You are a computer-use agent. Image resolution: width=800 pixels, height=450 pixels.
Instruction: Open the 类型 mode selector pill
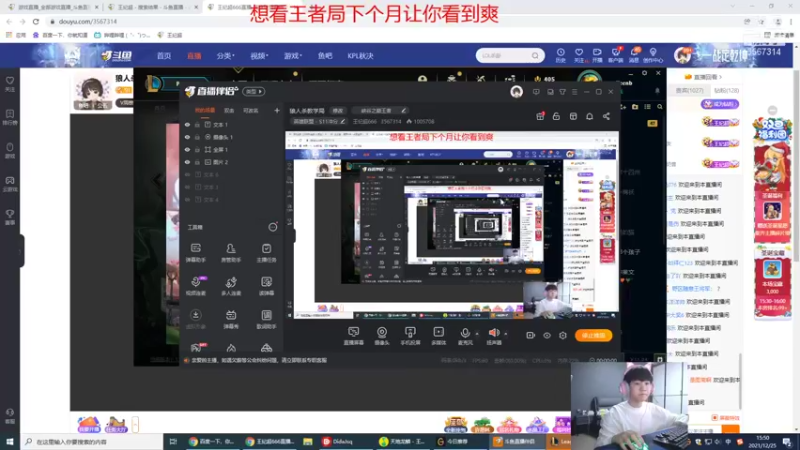coord(254,92)
